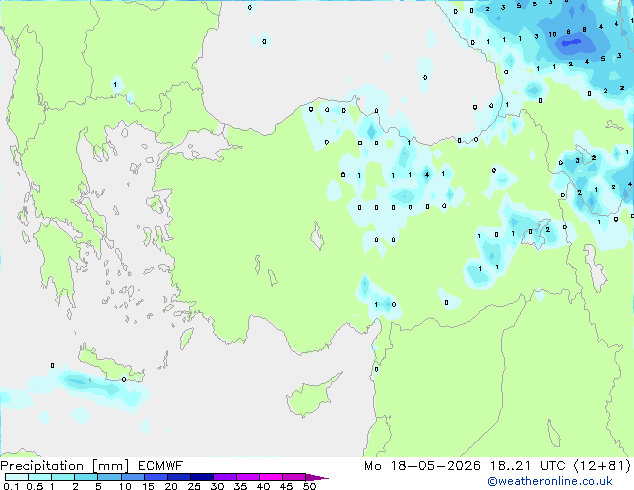Pick the palest 0.1–0.5 mm legend swatch
634x490 pixels.
[17, 477]
